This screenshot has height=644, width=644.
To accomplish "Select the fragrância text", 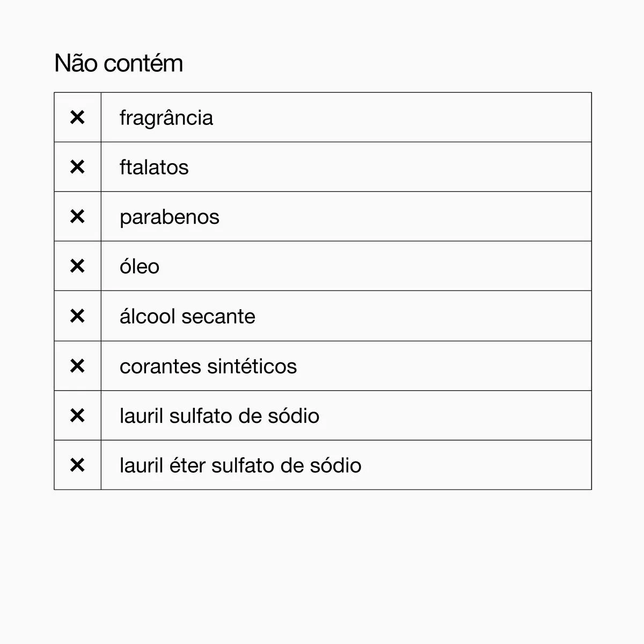I will coord(166,119).
